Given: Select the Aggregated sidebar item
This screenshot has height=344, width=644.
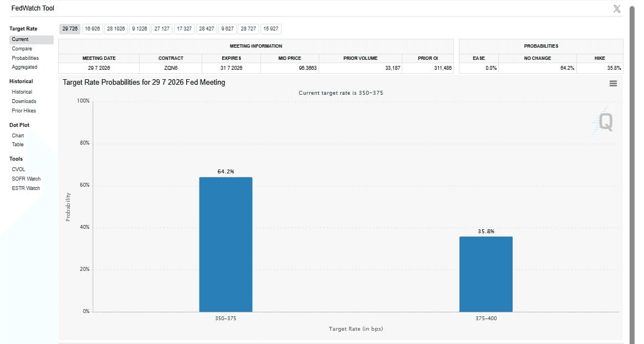Looking at the screenshot, I should 24,67.
